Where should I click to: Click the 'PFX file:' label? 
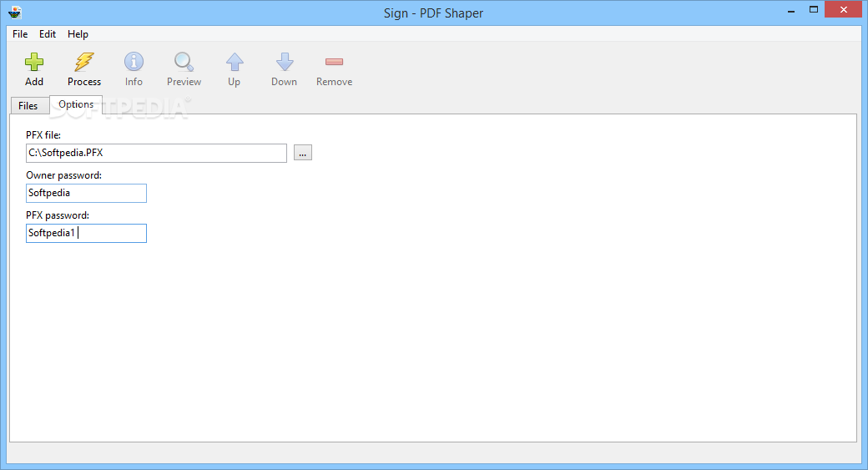click(x=43, y=135)
